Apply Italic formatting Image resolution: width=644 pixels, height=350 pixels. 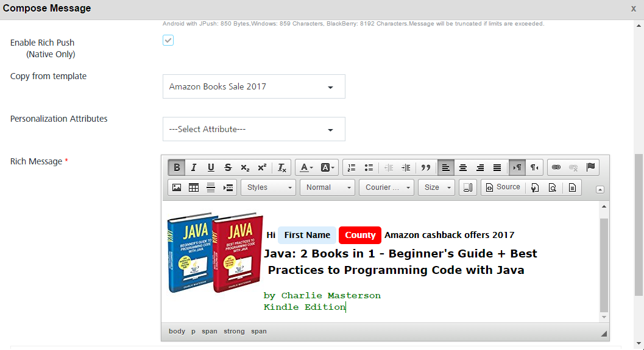coord(194,167)
